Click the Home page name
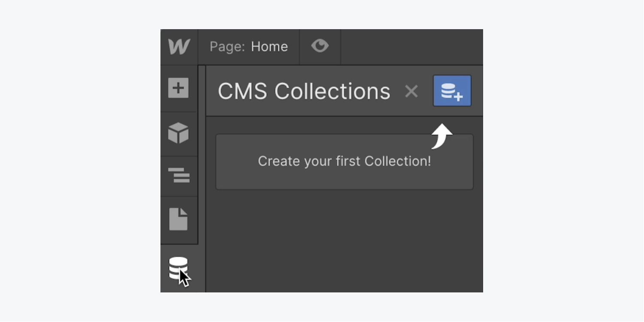Screen dimensions: 644x322 click(x=269, y=47)
